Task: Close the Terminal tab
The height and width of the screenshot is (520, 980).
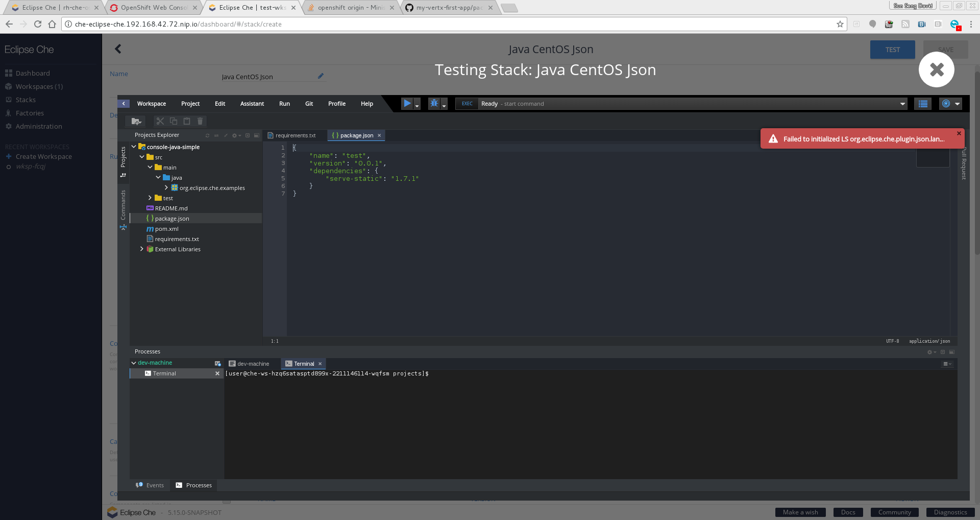Action: click(320, 364)
